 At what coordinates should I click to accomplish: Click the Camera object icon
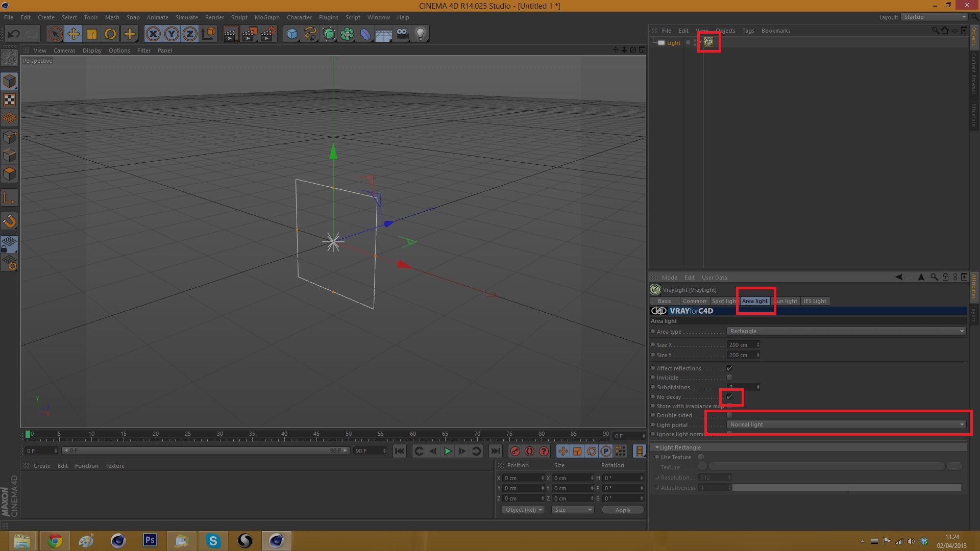point(402,34)
